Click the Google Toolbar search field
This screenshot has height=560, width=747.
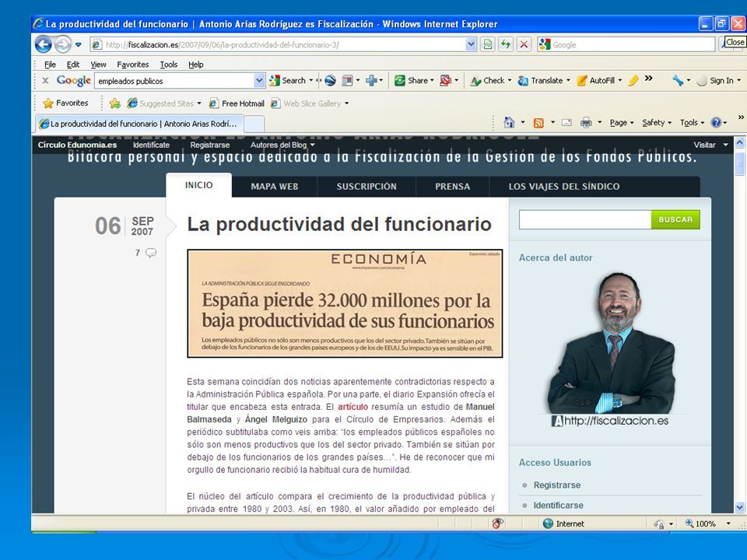click(174, 81)
